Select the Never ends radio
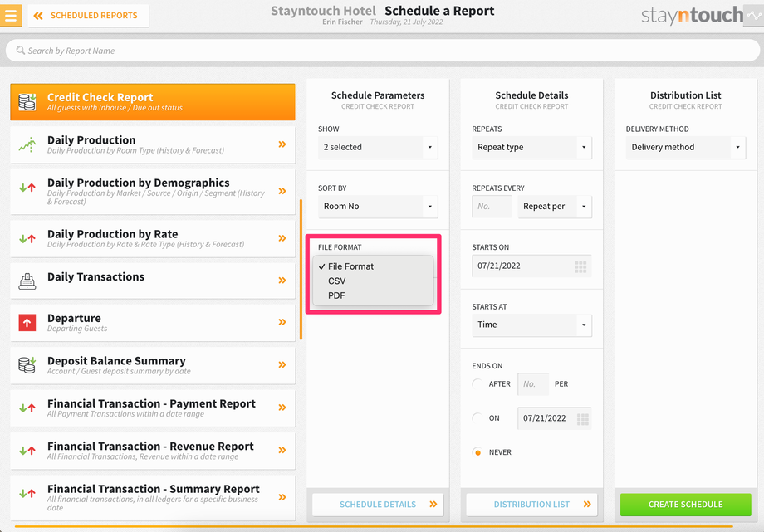Image resolution: width=764 pixels, height=532 pixels. [477, 452]
